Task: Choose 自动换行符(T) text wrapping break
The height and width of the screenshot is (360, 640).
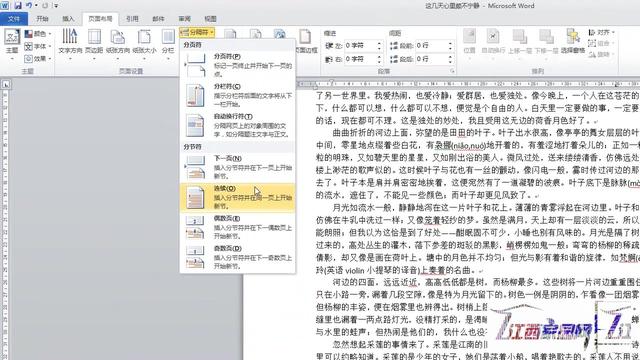Action: click(x=238, y=125)
